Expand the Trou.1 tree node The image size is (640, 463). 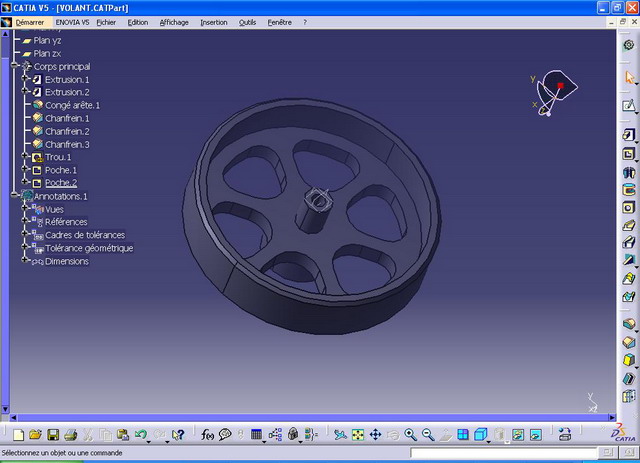[26, 157]
